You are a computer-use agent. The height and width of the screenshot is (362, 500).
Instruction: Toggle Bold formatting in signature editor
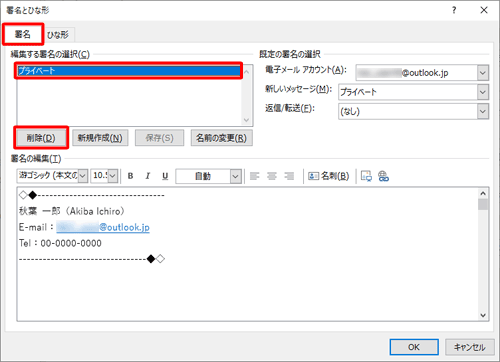coord(130,176)
